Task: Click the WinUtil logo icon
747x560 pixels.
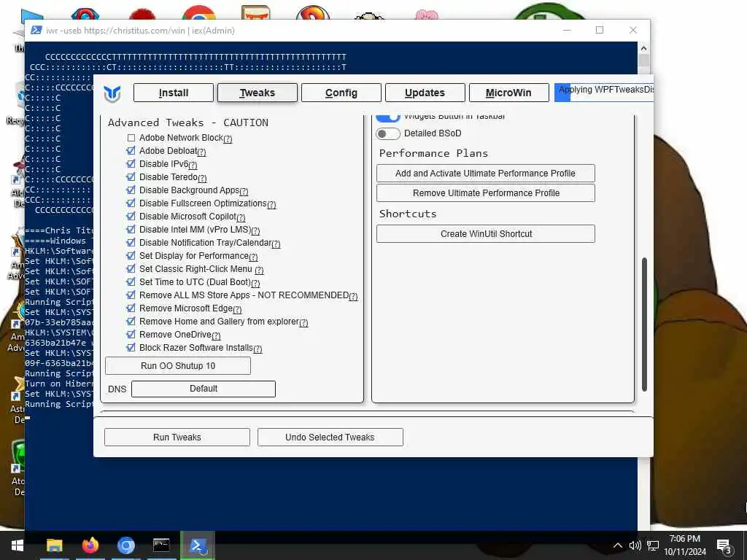Action: pos(112,93)
